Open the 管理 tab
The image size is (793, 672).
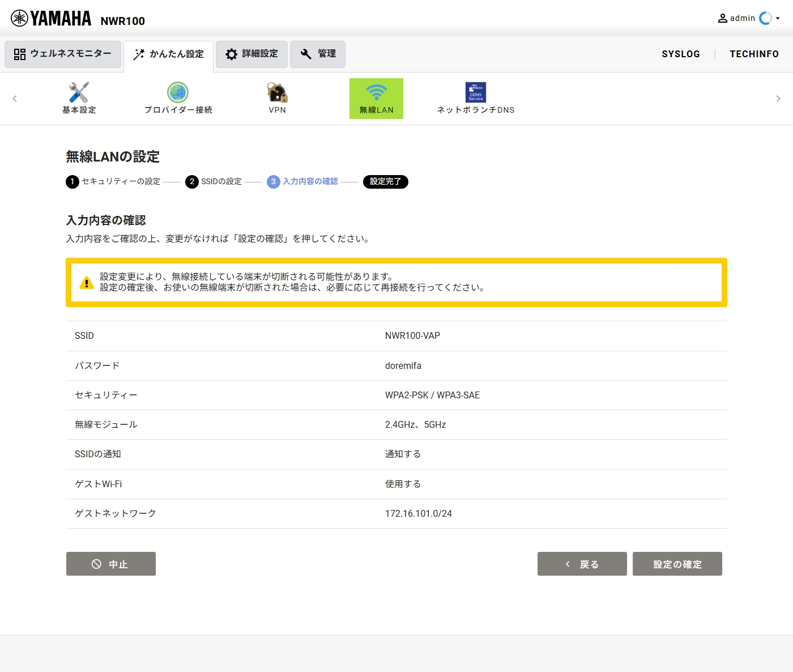click(x=317, y=54)
